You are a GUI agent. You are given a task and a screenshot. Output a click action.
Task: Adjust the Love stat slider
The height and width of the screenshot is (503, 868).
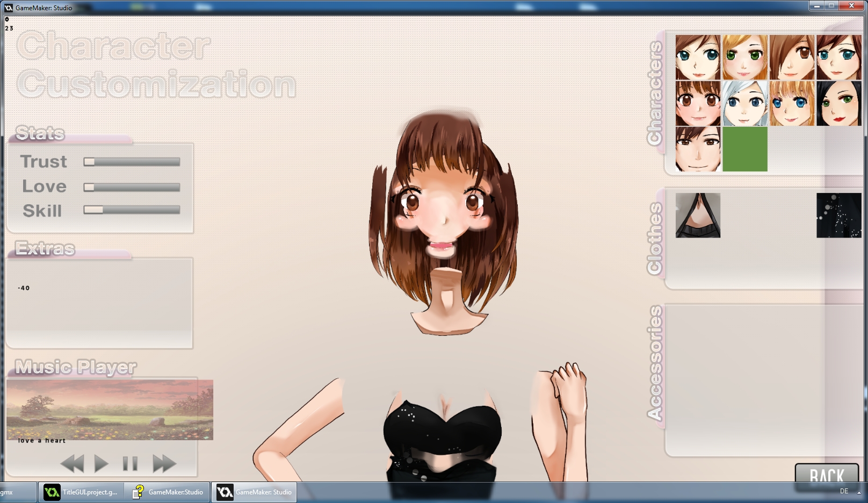click(89, 187)
